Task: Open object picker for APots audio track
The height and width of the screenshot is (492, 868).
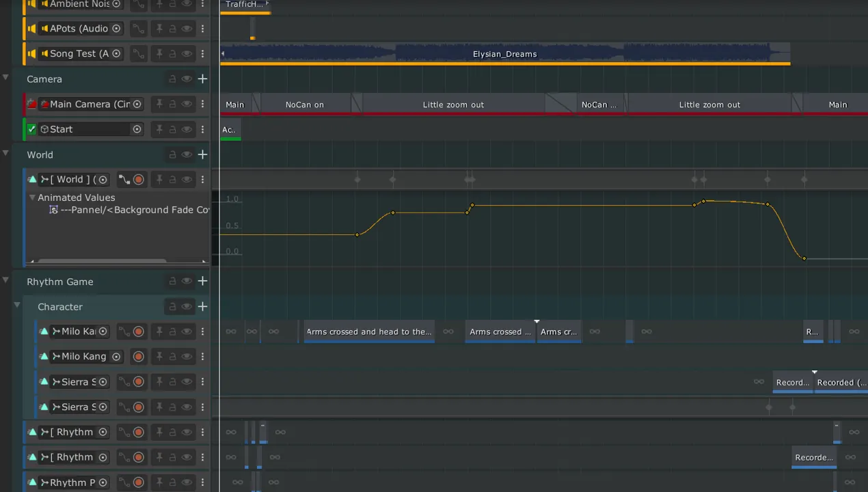Action: coord(116,29)
